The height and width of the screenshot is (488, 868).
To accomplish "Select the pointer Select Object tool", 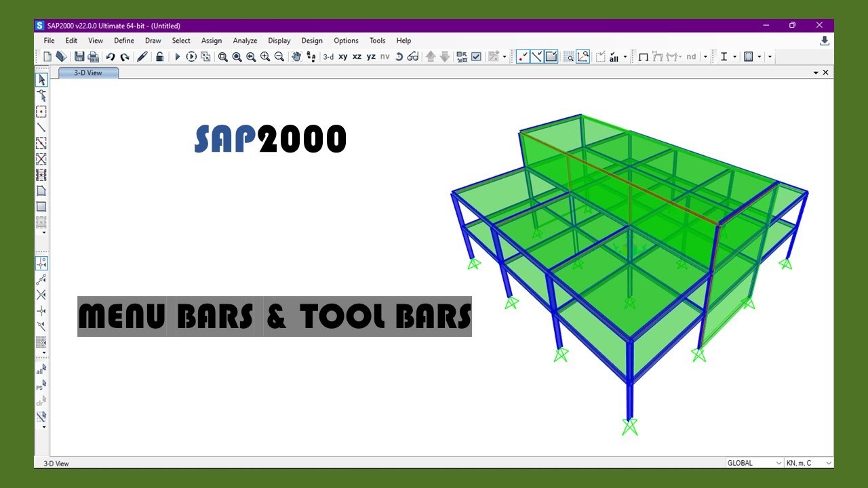I will coord(41,80).
